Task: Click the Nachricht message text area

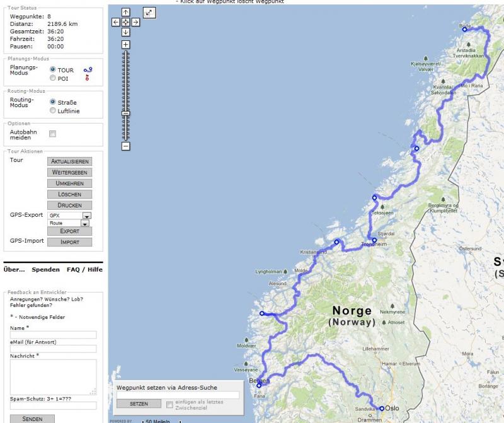Action: point(53,377)
